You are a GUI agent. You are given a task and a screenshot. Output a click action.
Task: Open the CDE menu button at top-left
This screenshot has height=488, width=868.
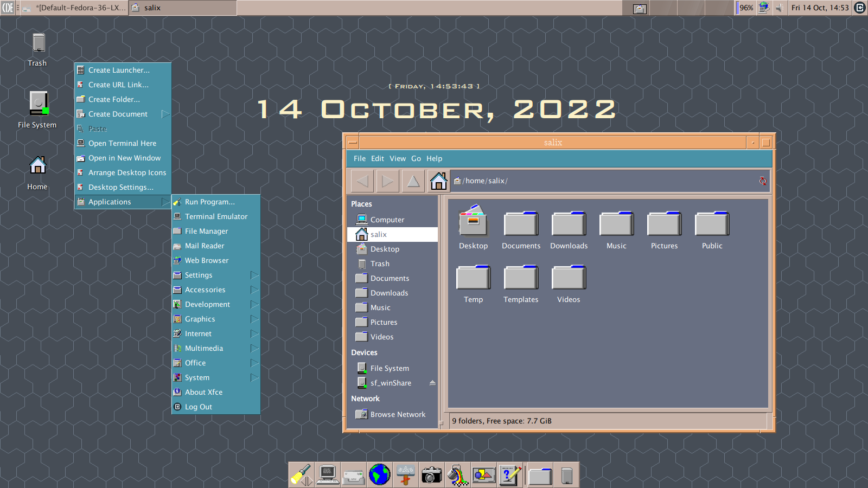coord(8,8)
